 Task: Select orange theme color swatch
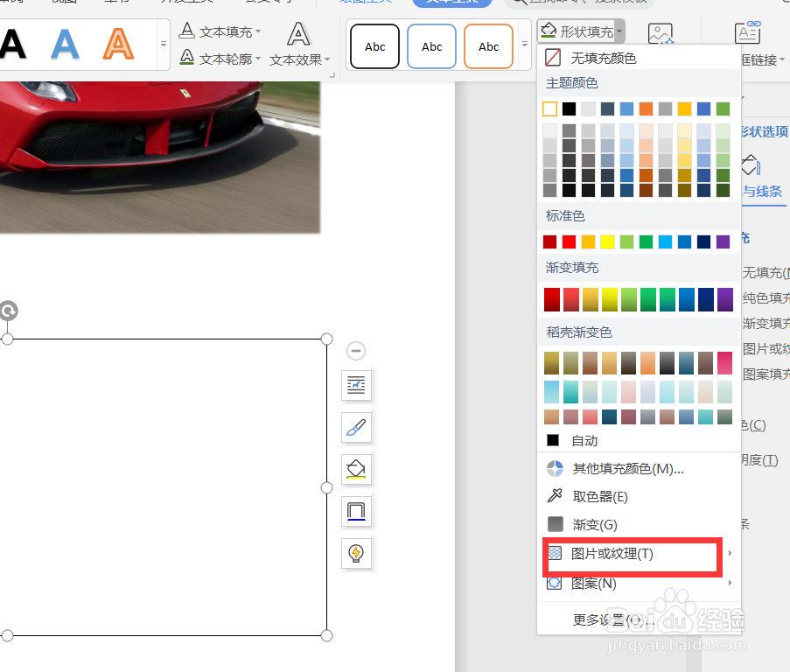point(646,108)
